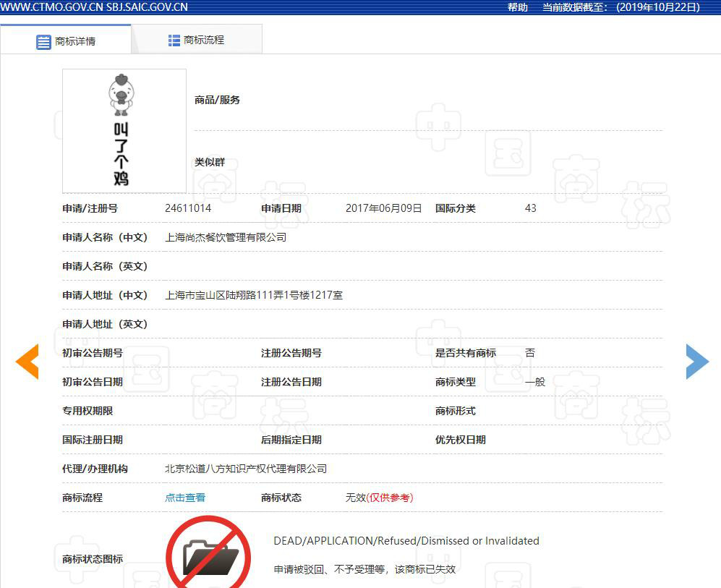Click the chicken trademark logo image

coord(123,130)
